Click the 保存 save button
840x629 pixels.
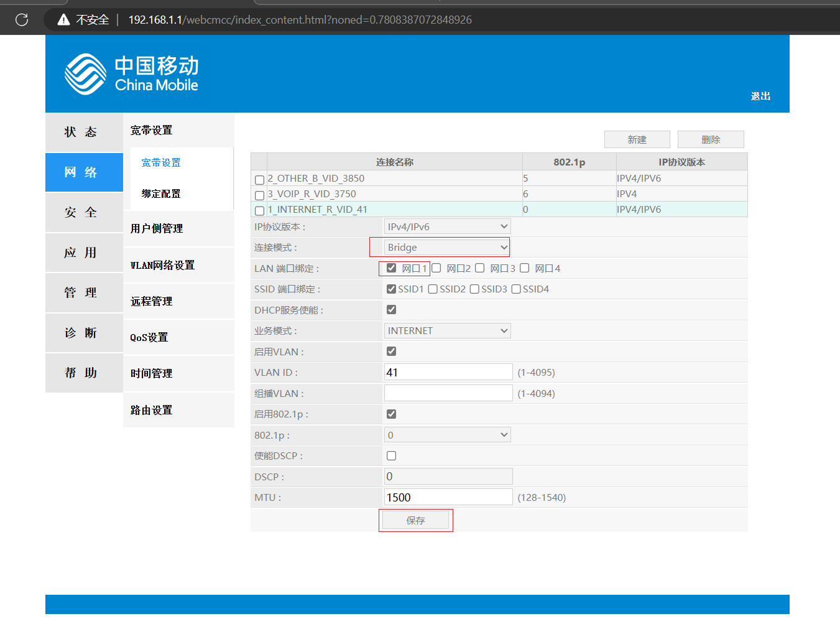[415, 520]
